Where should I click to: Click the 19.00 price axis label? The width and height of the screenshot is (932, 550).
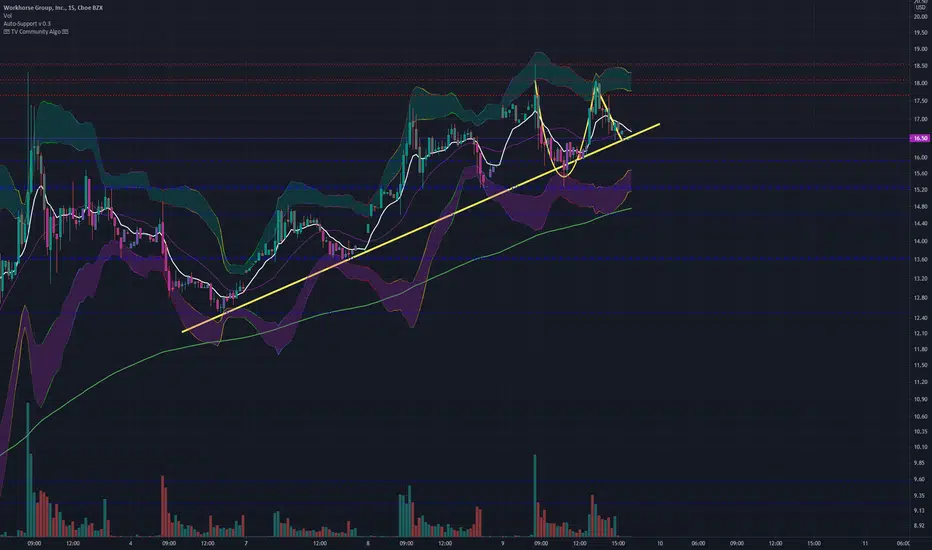coord(920,49)
